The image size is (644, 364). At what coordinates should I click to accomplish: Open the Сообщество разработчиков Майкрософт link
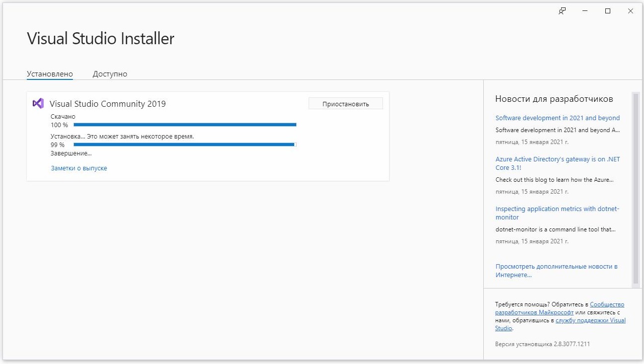click(560, 308)
